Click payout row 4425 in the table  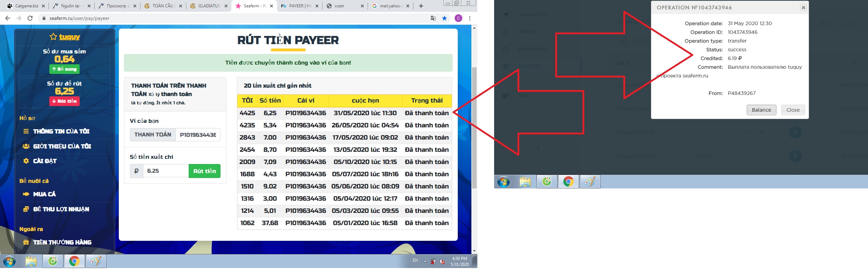click(x=344, y=113)
